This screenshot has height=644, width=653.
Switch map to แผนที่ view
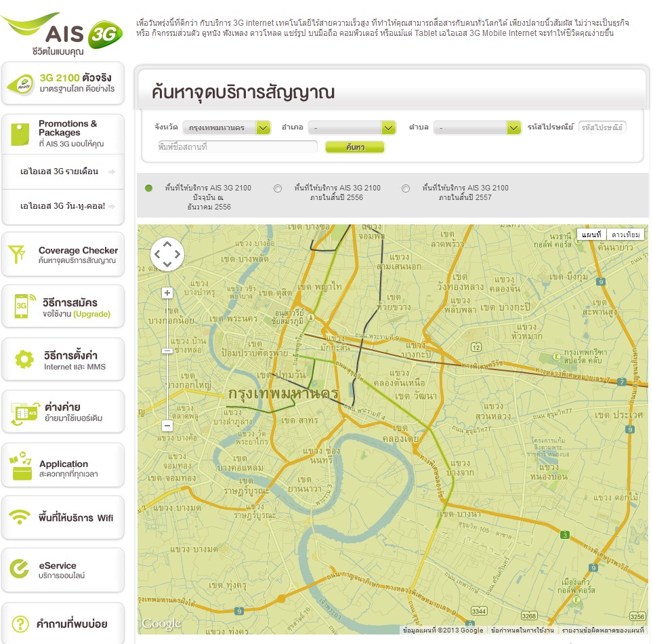pyautogui.click(x=592, y=235)
